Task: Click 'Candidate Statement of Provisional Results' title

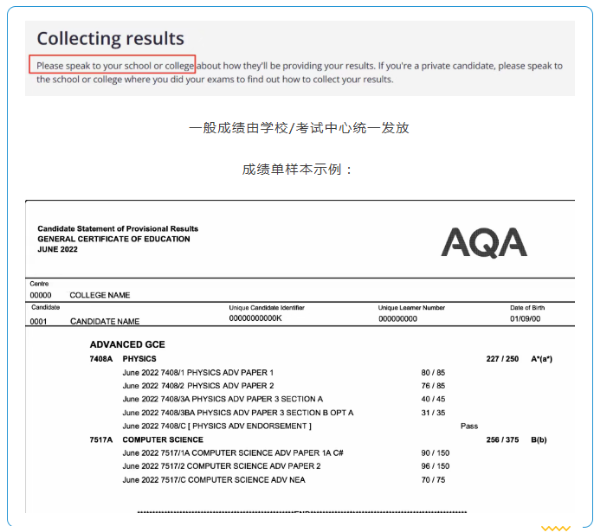Action: pyautogui.click(x=118, y=228)
